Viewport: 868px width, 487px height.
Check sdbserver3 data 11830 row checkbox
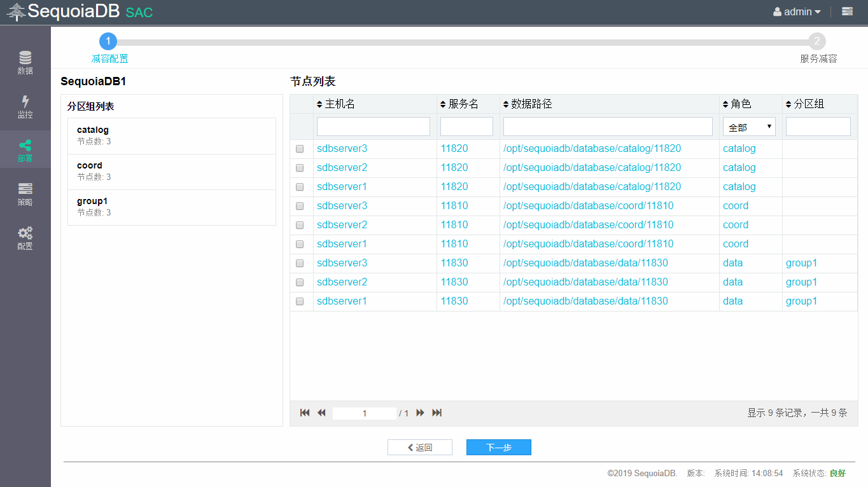click(x=300, y=263)
